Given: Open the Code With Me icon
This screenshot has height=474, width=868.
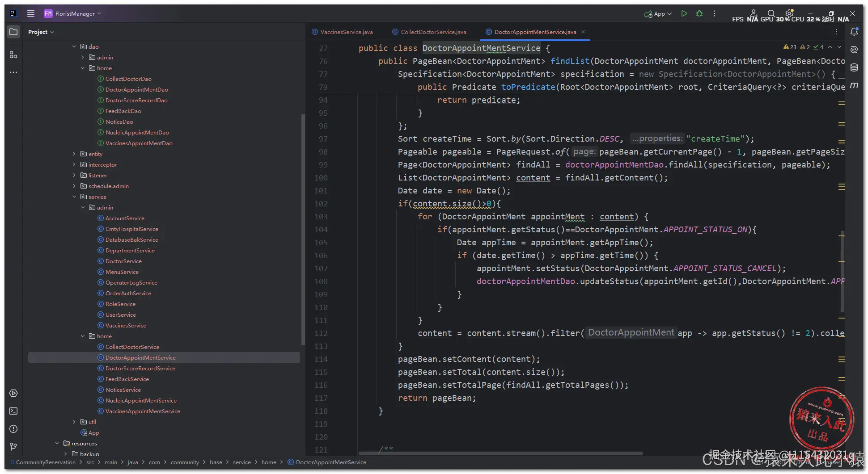Looking at the screenshot, I should [754, 13].
